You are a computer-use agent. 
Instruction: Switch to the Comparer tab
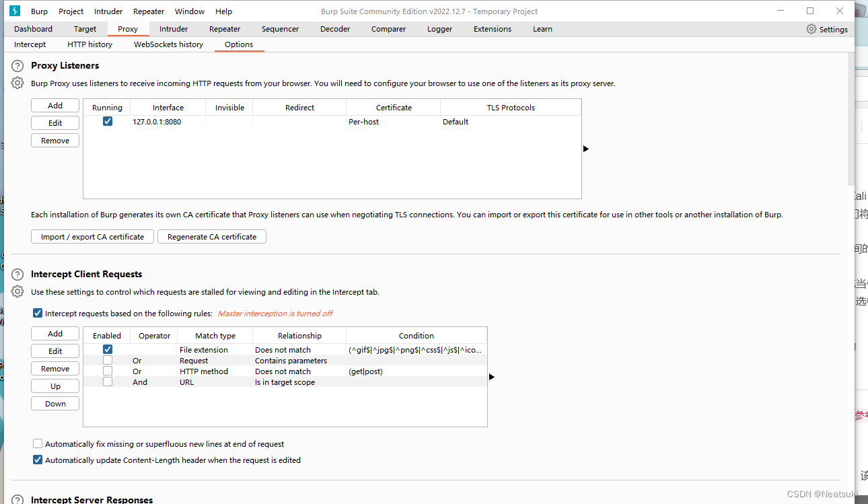389,29
